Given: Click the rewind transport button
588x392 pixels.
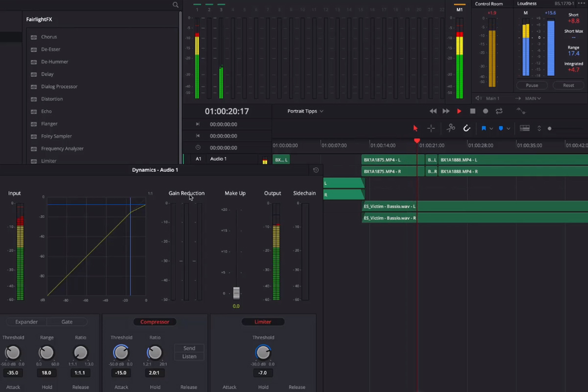Looking at the screenshot, I should tap(433, 111).
